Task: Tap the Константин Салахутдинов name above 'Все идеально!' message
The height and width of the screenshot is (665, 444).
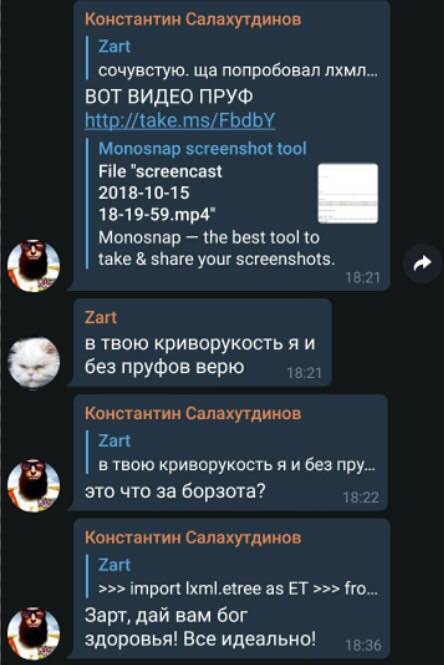Action: (x=193, y=537)
